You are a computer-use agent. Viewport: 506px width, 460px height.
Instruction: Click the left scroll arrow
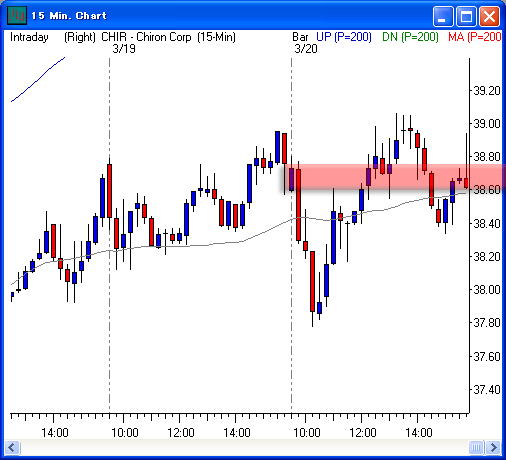pos(12,447)
